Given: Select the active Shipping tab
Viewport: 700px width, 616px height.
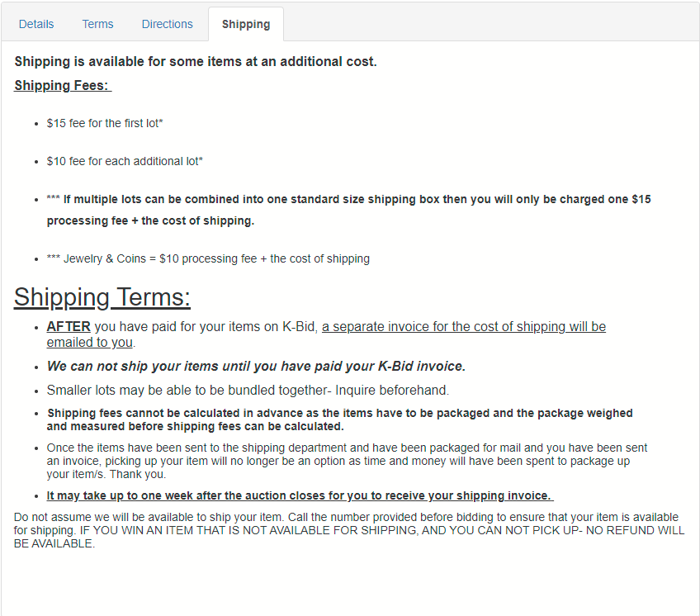Looking at the screenshot, I should coord(246,24).
